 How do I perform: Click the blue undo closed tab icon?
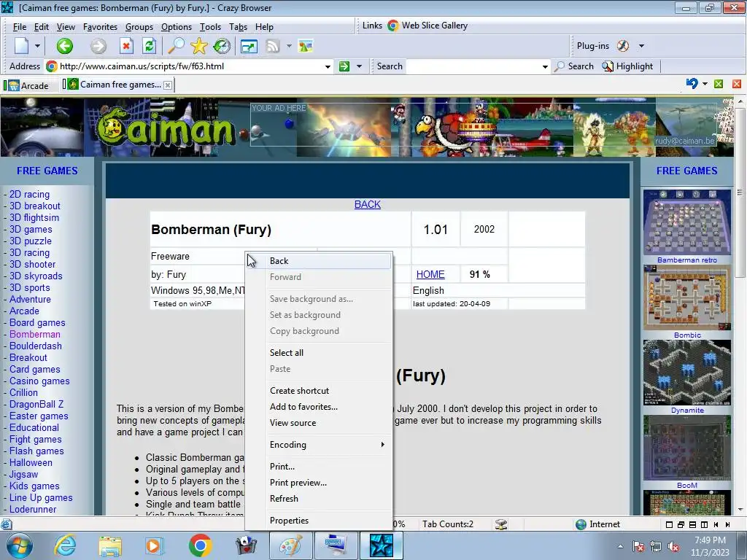692,84
